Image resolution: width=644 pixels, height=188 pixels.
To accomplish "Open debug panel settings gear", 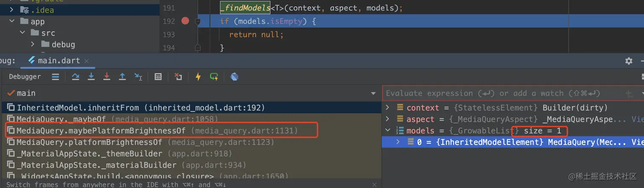I will coord(629,61).
